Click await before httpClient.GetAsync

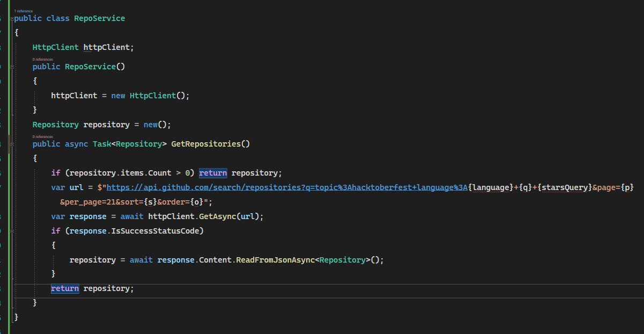pos(132,216)
